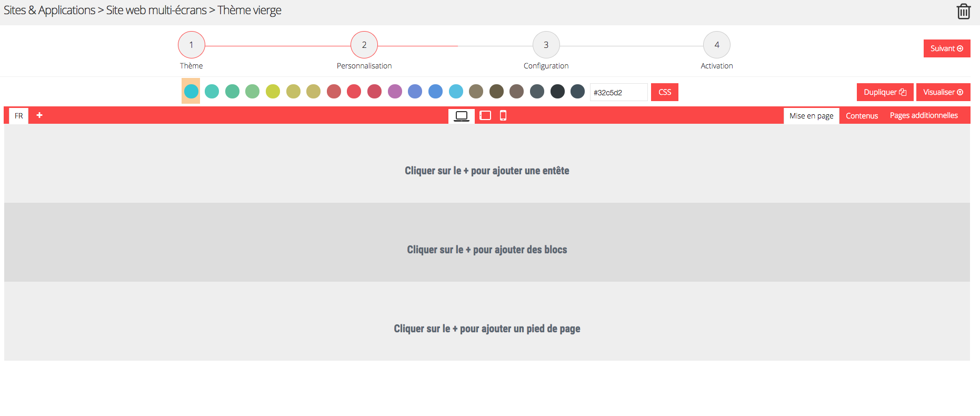This screenshot has width=980, height=416.
Task: Click Site web multi-écrans breadcrumb
Action: point(156,10)
